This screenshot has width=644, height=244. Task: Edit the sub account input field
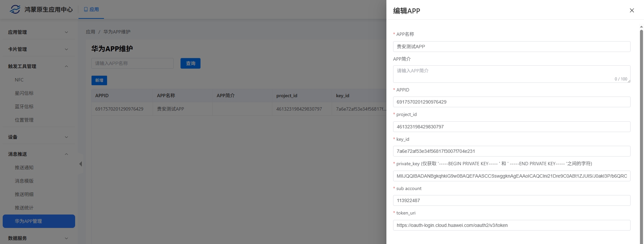(512, 200)
